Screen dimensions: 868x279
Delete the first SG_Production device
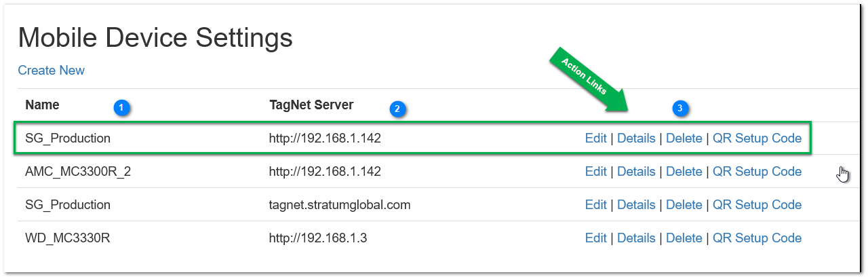pos(684,138)
